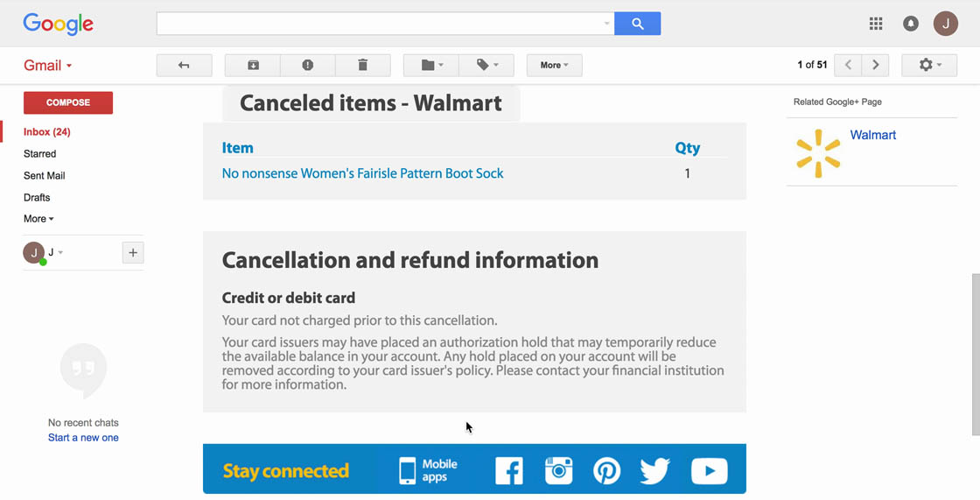Click the Twitter bird icon

point(654,470)
